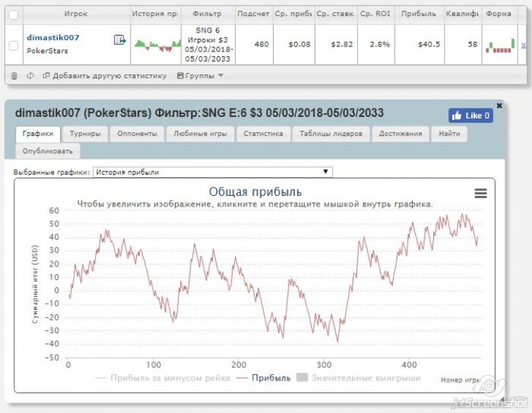The width and height of the screenshot is (532, 413).
Task: Toggle the Прибыль за минусом рейка legend series
Action: pos(163,378)
